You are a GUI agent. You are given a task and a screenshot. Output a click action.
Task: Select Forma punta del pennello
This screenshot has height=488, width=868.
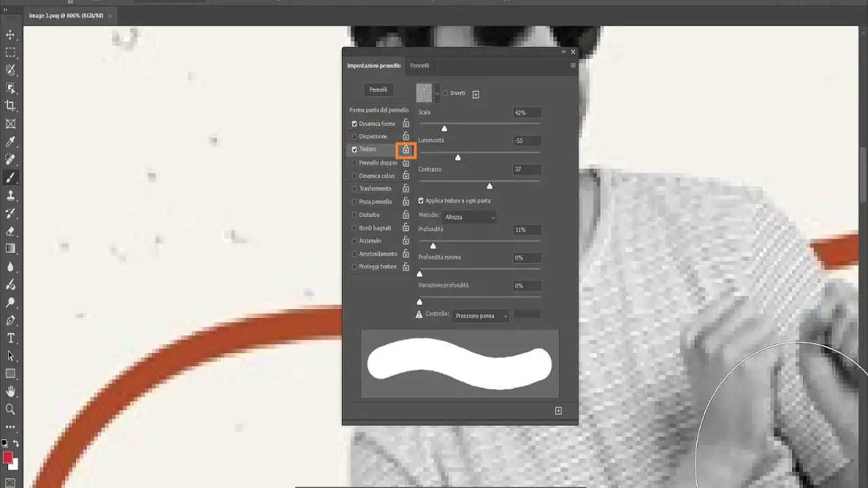point(379,110)
